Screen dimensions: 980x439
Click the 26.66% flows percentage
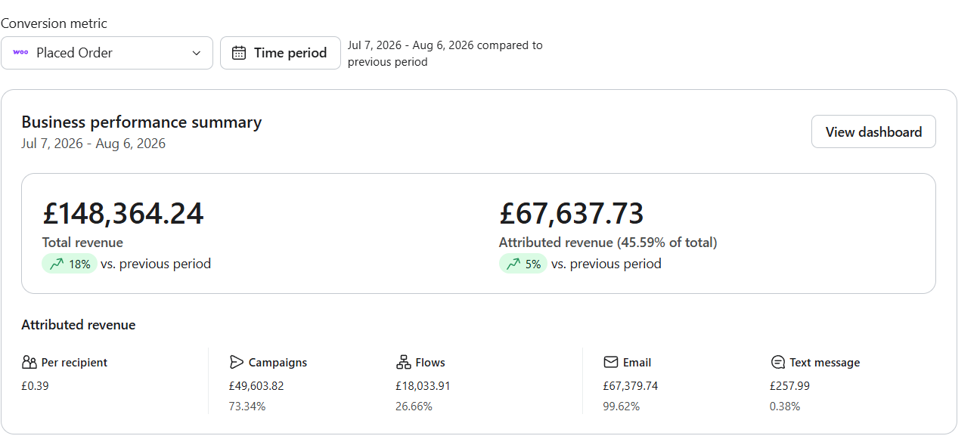click(x=414, y=407)
